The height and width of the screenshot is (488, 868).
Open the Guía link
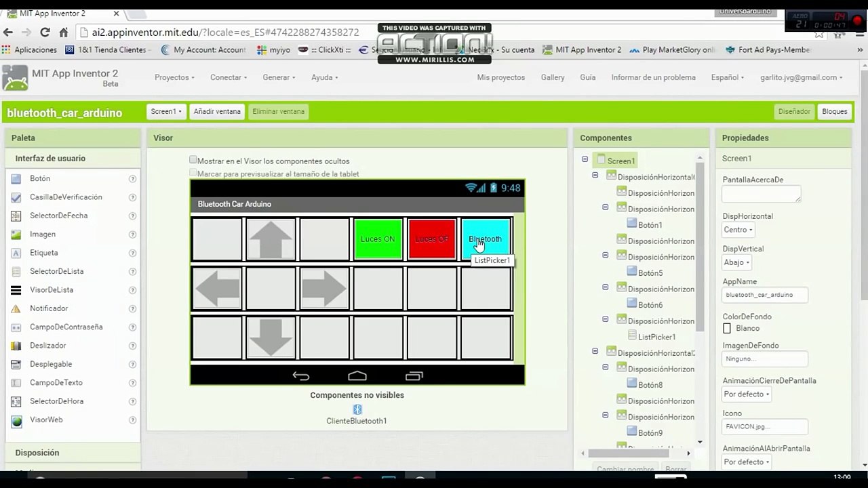[588, 77]
